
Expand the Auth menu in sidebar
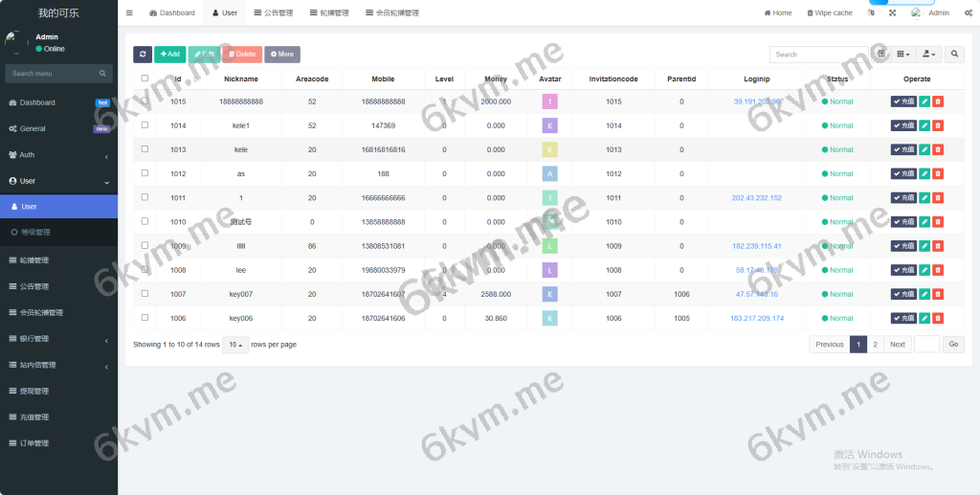[x=58, y=154]
